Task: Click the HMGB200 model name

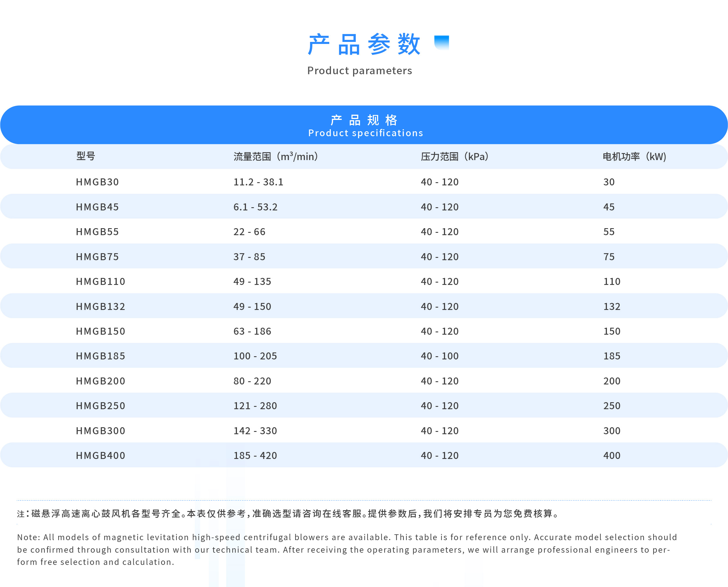Action: click(100, 381)
